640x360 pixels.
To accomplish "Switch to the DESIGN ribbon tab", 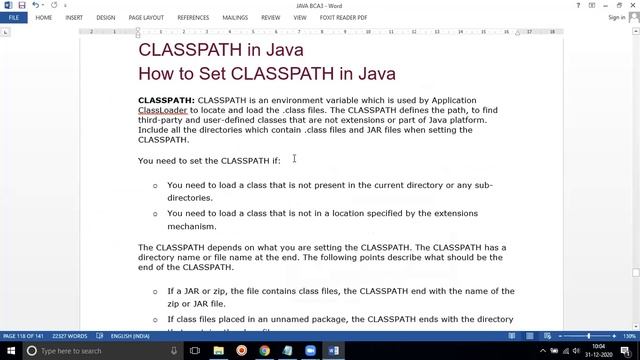I will click(106, 18).
